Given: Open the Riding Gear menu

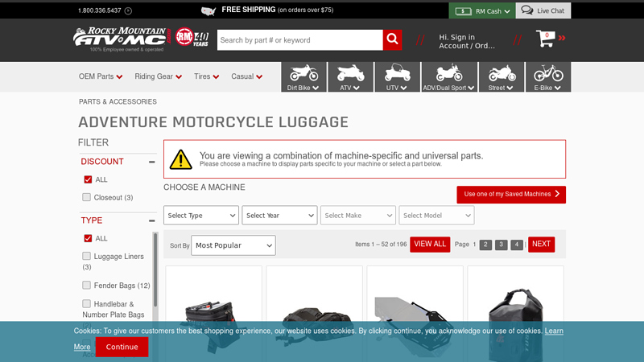Looking at the screenshot, I should pyautogui.click(x=159, y=76).
